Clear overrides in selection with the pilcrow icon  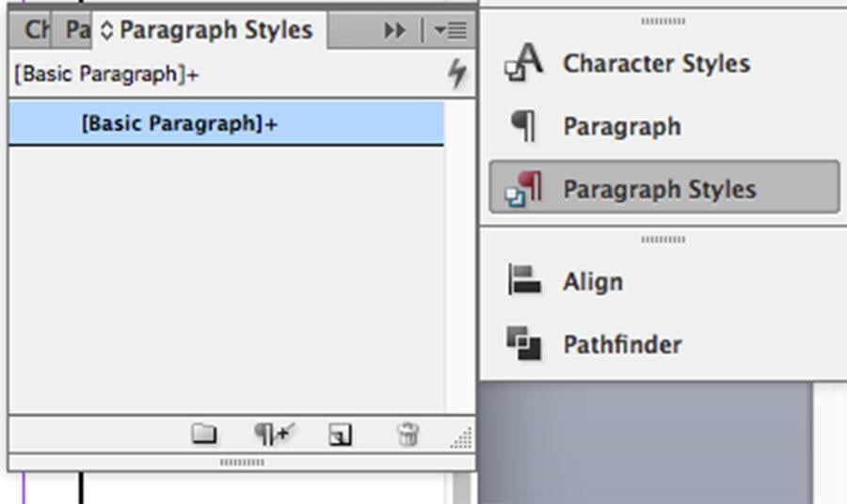coord(274,434)
